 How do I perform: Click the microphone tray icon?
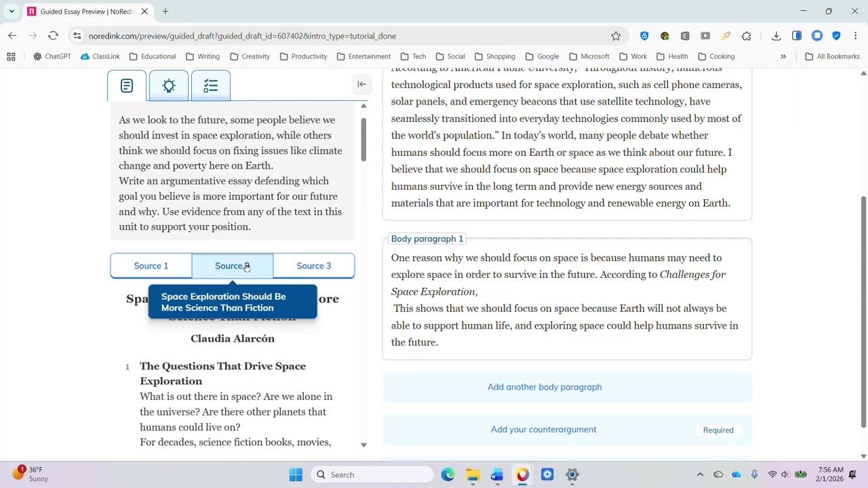click(754, 474)
